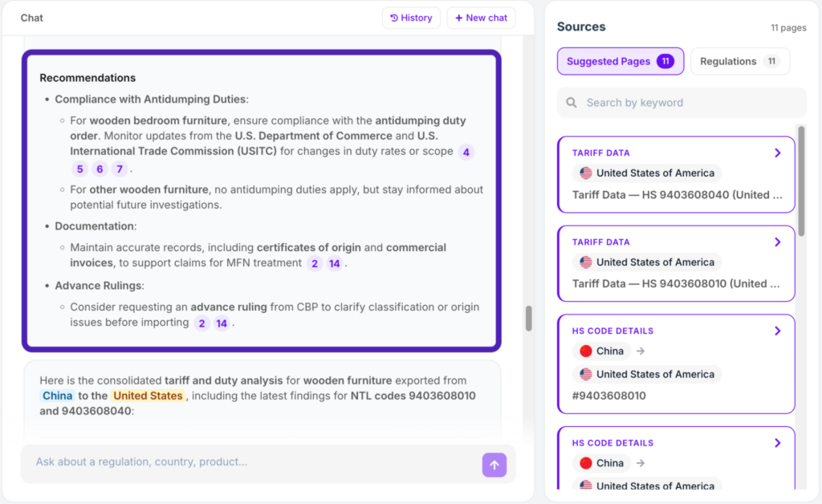Click the Search by keyword field
Image resolution: width=822 pixels, height=504 pixels.
682,103
